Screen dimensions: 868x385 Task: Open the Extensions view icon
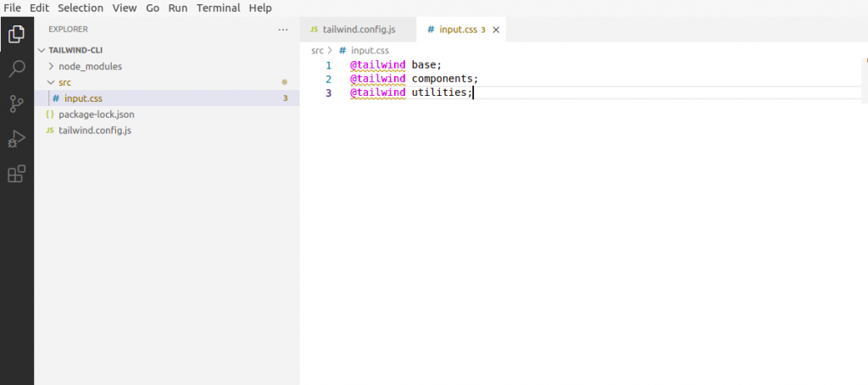[17, 173]
